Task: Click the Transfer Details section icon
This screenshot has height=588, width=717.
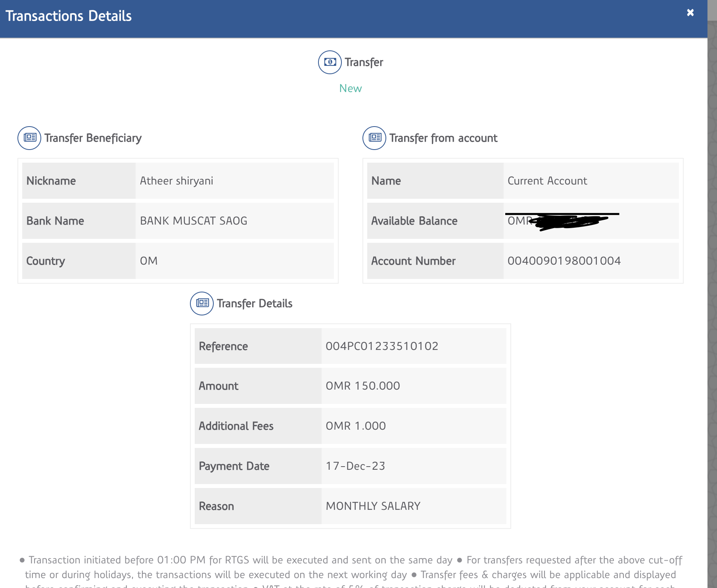Action: (x=202, y=304)
